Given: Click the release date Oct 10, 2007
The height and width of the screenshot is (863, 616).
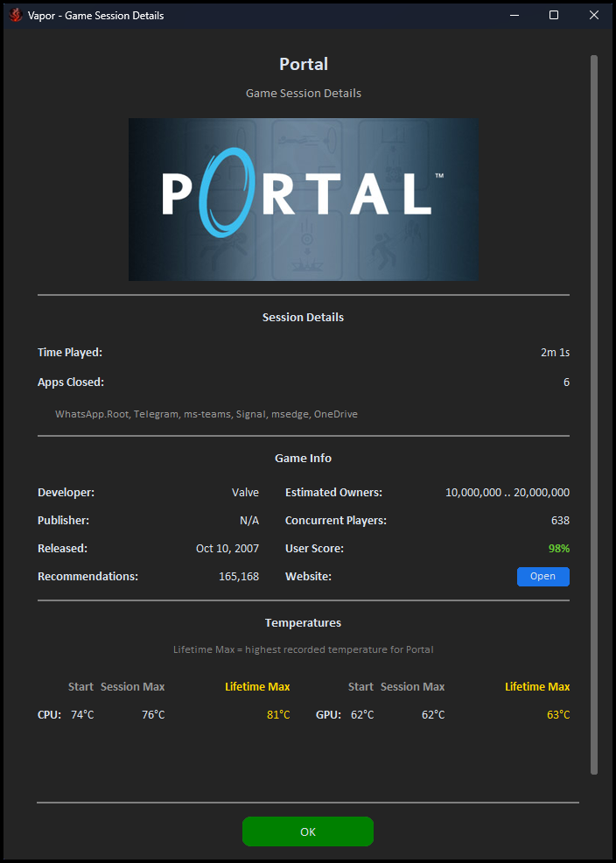Looking at the screenshot, I should click(227, 549).
